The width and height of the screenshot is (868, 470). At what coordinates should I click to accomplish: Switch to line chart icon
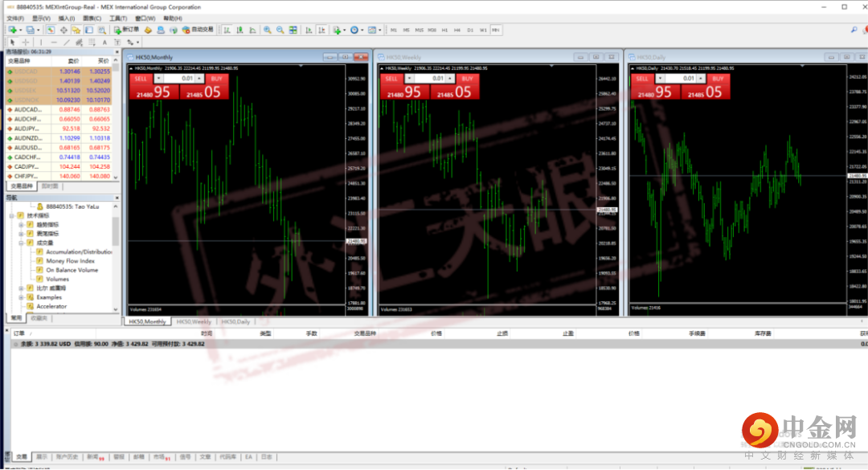click(252, 30)
